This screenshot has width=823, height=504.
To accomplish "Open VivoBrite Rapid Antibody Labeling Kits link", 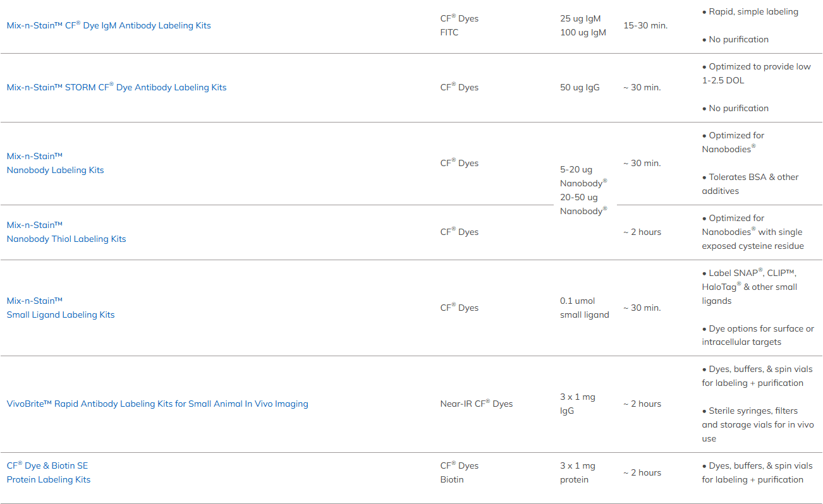I will pos(157,404).
